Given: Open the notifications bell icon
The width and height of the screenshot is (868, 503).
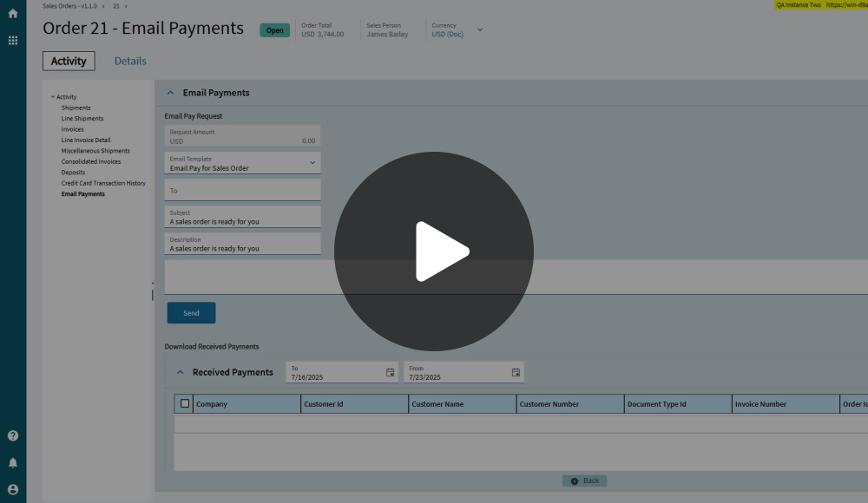Looking at the screenshot, I should coord(13,463).
